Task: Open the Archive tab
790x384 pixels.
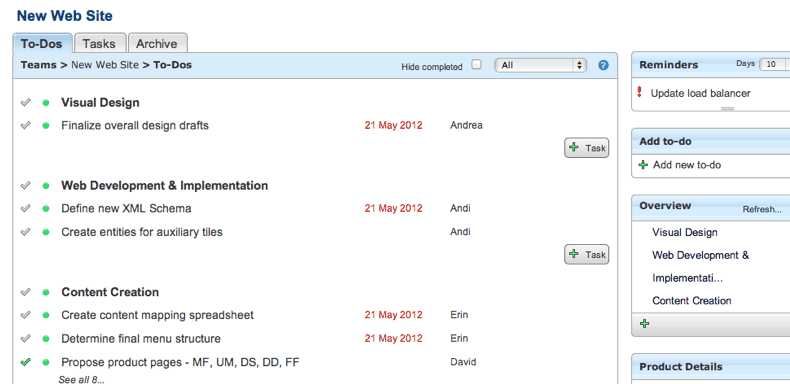Action: pos(157,43)
